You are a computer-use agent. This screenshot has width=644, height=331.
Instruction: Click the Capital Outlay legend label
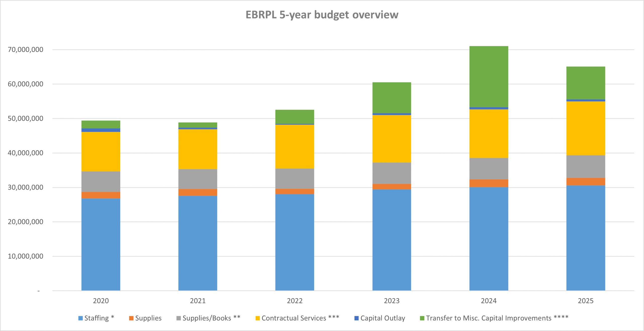coord(383,318)
